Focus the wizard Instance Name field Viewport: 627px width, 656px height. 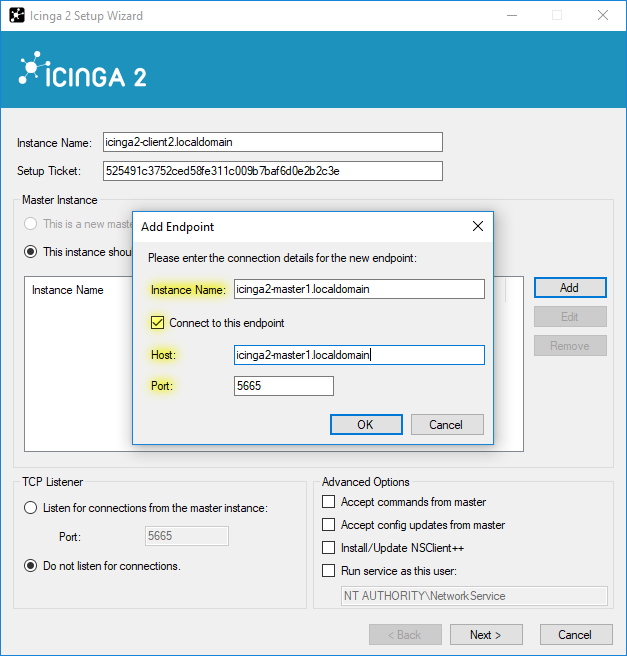[273, 142]
